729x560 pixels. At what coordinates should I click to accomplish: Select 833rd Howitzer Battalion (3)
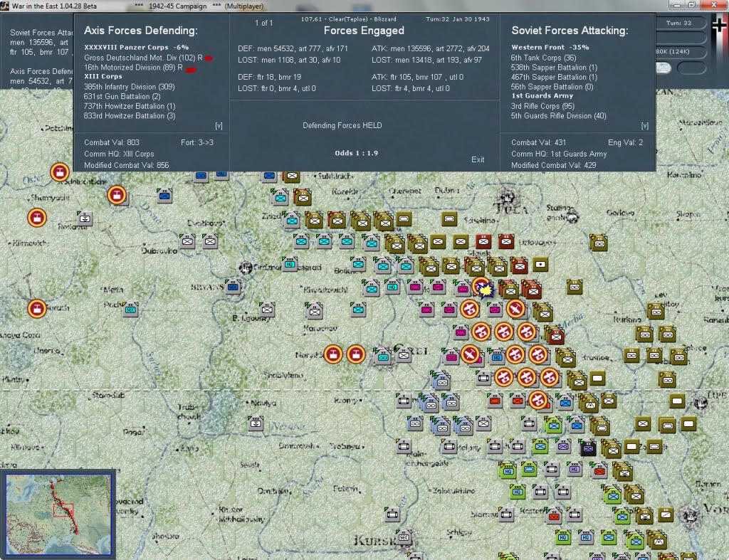[x=130, y=116]
